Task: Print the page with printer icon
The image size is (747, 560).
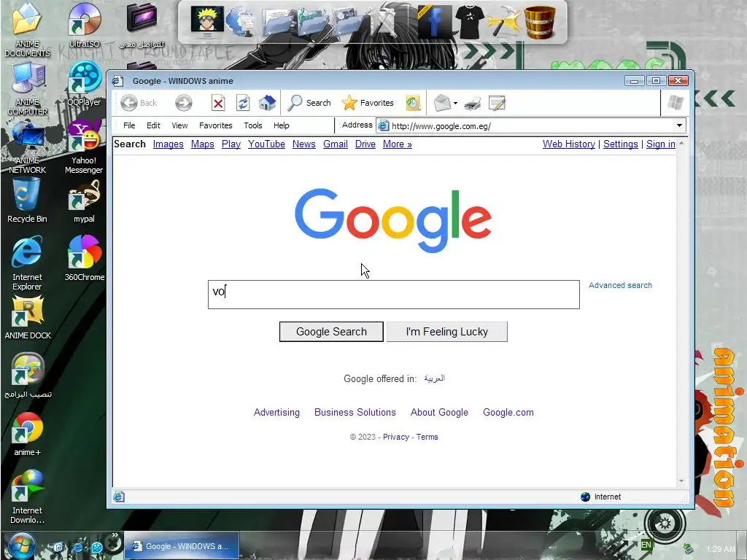Action: pos(472,103)
